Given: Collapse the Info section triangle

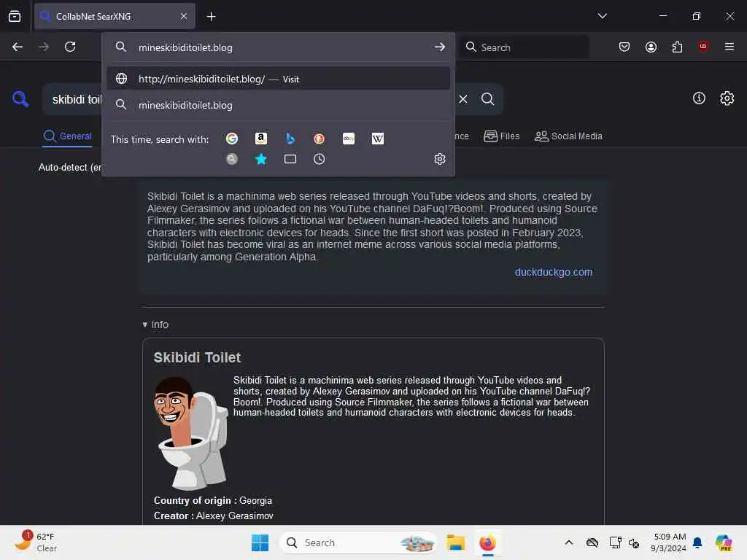Looking at the screenshot, I should [x=145, y=324].
